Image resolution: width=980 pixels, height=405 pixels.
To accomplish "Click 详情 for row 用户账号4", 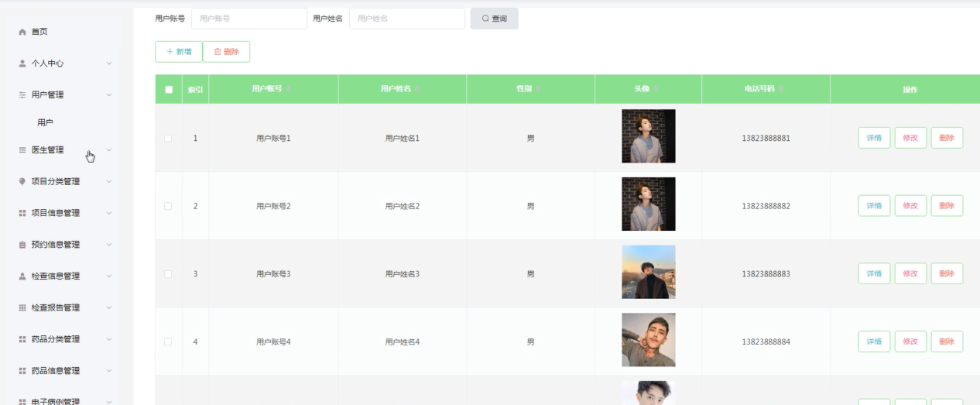I will 874,342.
